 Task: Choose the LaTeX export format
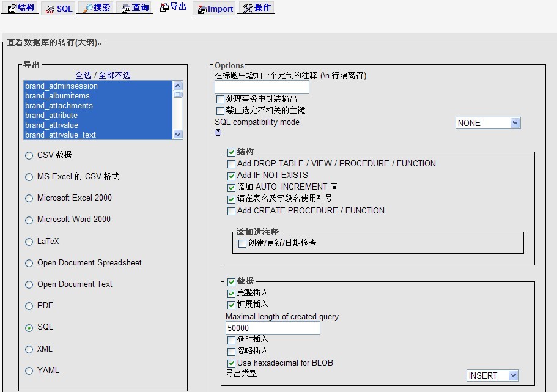29,242
